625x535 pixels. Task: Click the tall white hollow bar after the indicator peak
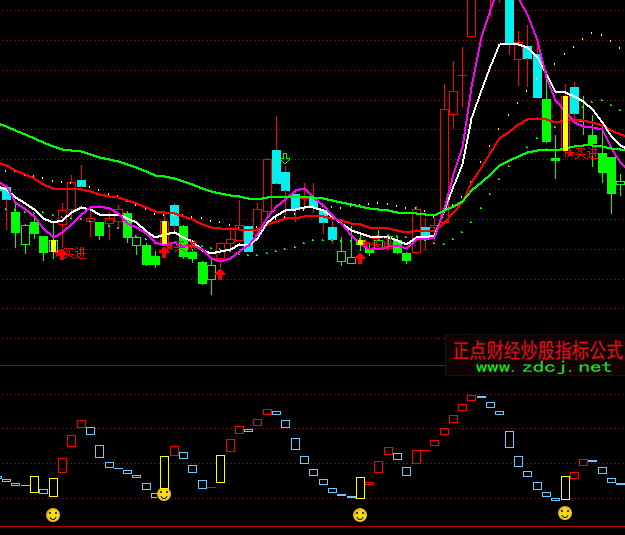tap(509, 439)
